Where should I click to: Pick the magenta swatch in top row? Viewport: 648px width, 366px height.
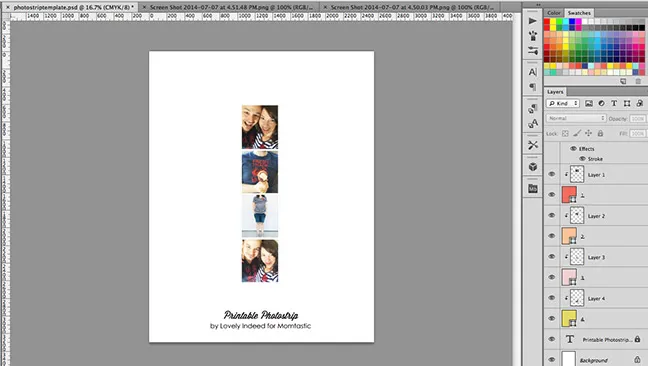(x=578, y=21)
